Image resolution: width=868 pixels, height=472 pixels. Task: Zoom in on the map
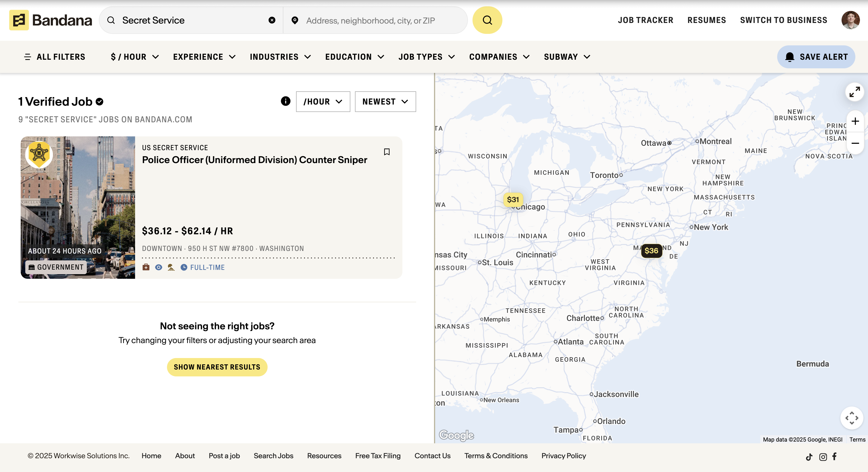[x=855, y=121]
